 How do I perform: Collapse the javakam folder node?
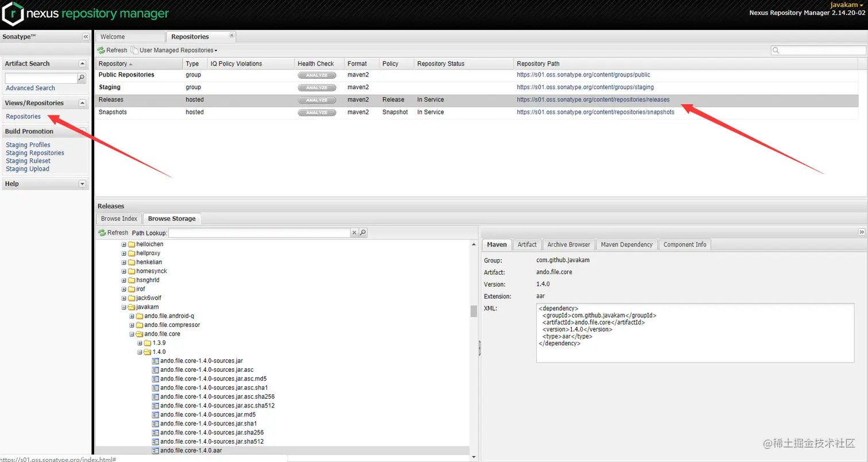click(x=124, y=307)
